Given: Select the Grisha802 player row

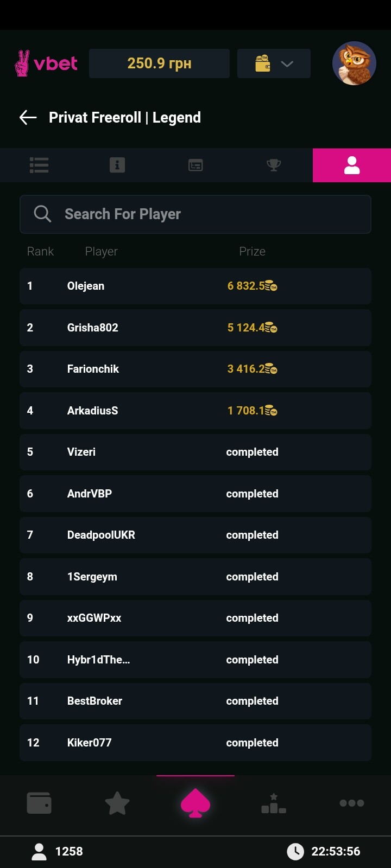Looking at the screenshot, I should pyautogui.click(x=195, y=328).
